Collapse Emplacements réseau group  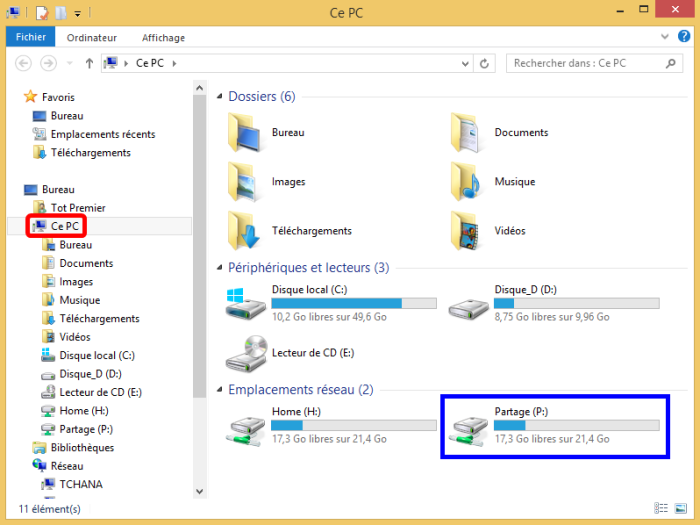coord(220,390)
